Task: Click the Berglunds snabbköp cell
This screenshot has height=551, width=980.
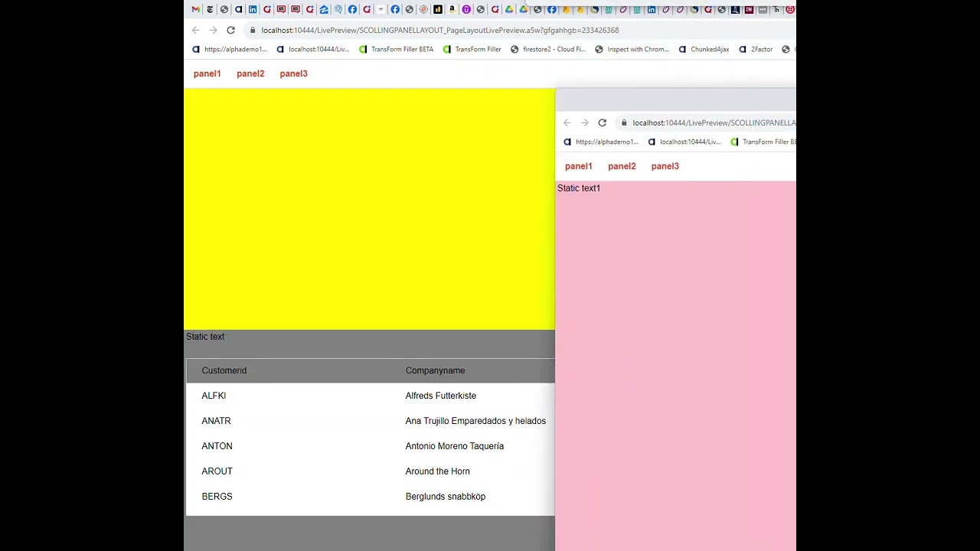Action: [x=445, y=497]
